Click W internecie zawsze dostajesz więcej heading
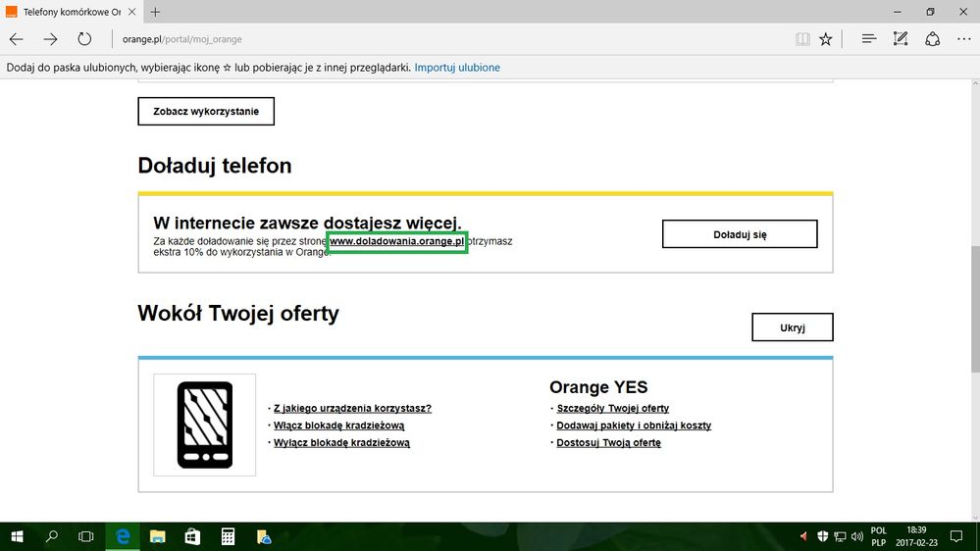 pyautogui.click(x=307, y=223)
